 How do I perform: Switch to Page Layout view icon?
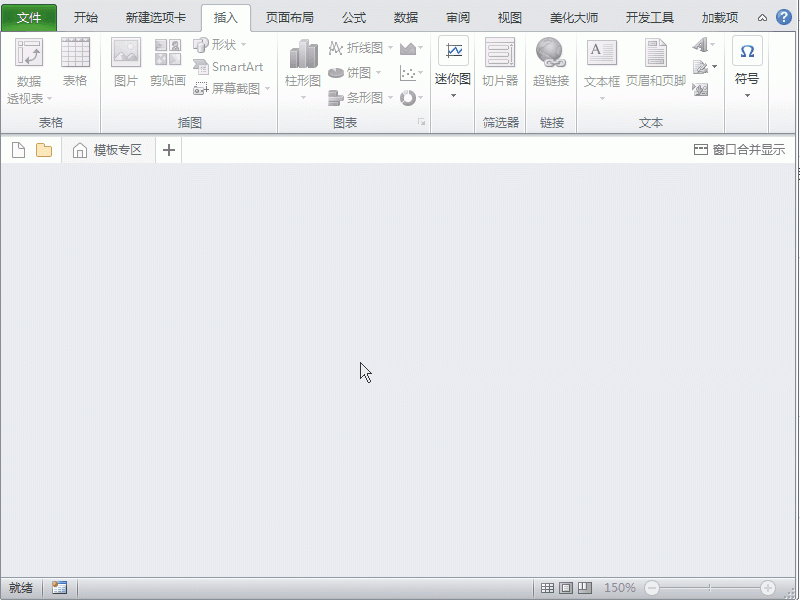[568, 588]
